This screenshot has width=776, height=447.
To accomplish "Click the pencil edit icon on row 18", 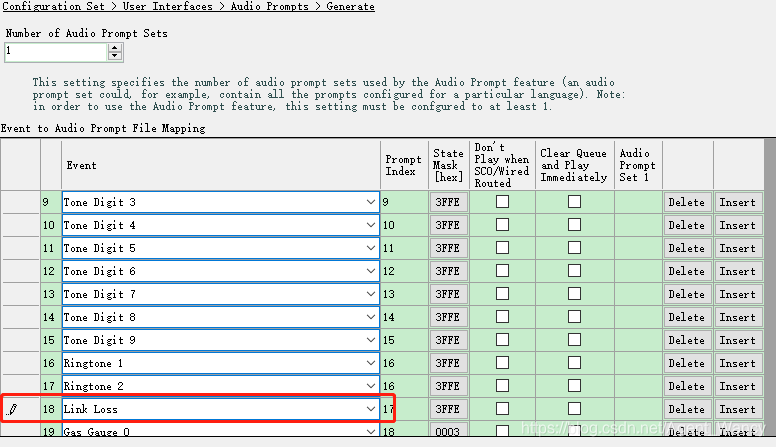I will click(13, 409).
